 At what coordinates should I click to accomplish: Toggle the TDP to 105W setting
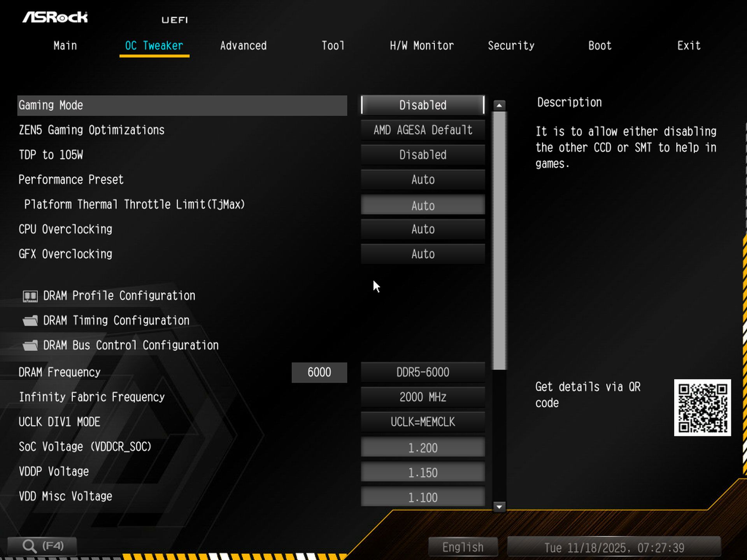coord(423,155)
